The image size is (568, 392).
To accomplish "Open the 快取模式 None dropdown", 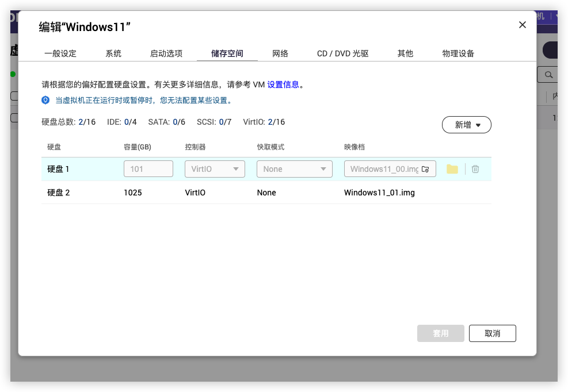I will pos(294,169).
